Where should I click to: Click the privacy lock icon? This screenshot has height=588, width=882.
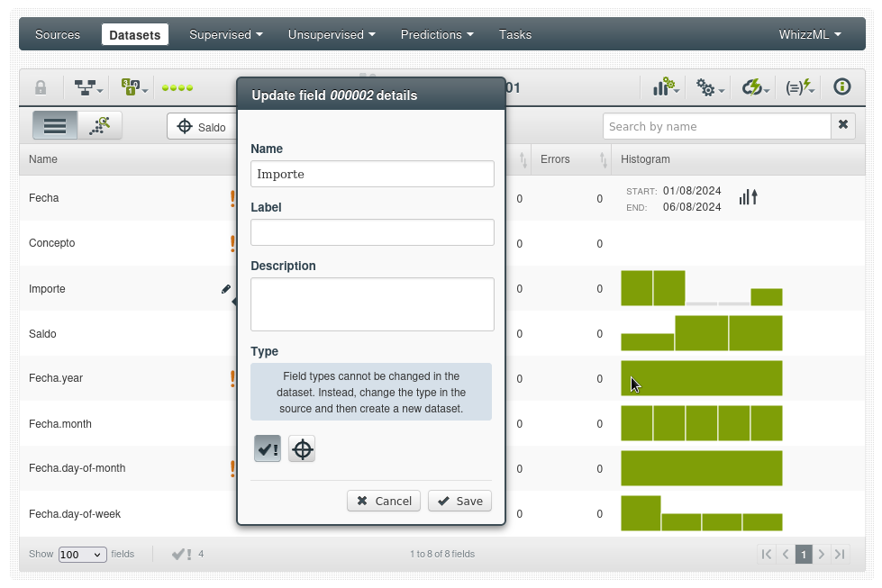[x=41, y=87]
